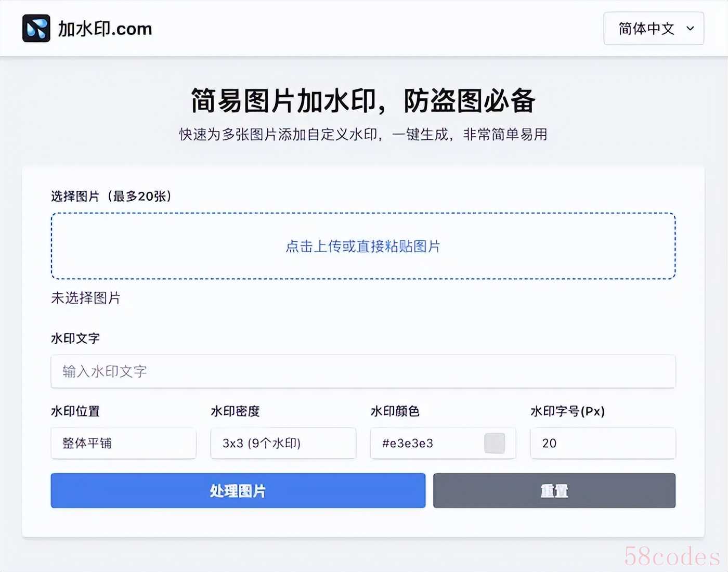Click the 水印位置 label

[75, 411]
